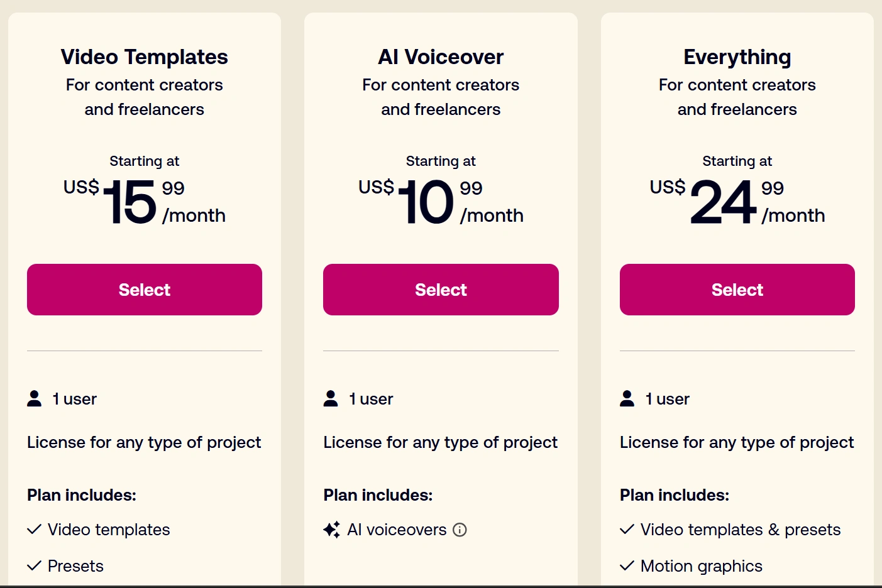Click checkmark next to Motion graphics
This screenshot has width=882, height=588.
click(x=627, y=565)
